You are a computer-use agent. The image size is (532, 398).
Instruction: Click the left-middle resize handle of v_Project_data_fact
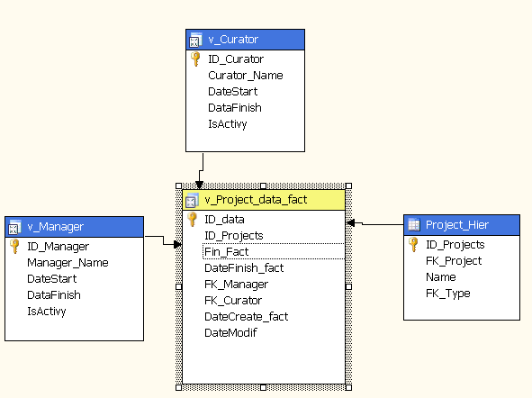pyautogui.click(x=179, y=286)
